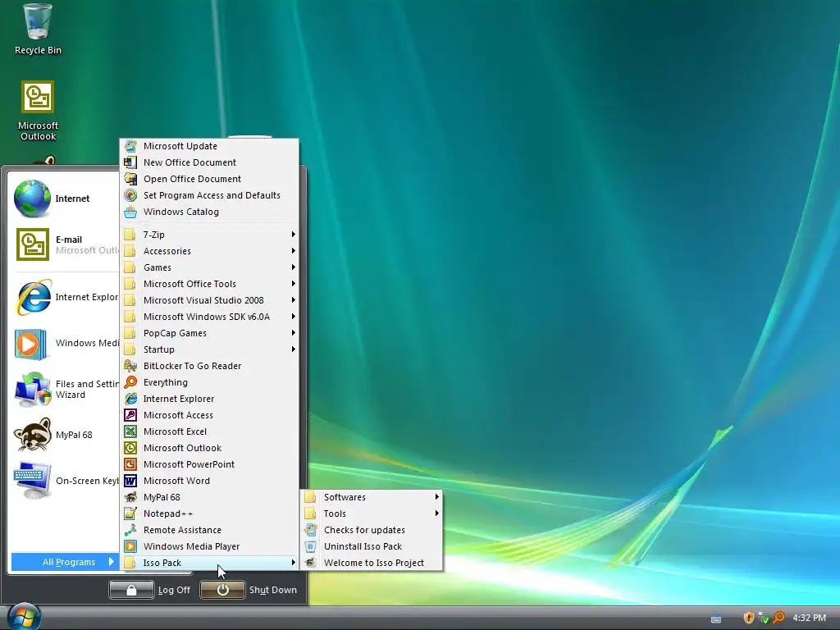Click the Open Office Document icon
840x630 pixels.
(x=130, y=179)
